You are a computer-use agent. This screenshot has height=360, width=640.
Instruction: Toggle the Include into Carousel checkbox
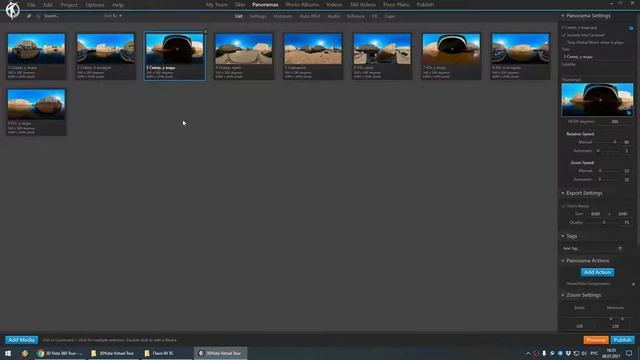click(x=564, y=35)
